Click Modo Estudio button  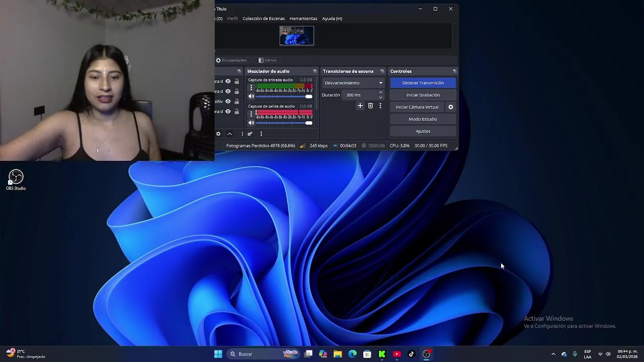pos(423,119)
